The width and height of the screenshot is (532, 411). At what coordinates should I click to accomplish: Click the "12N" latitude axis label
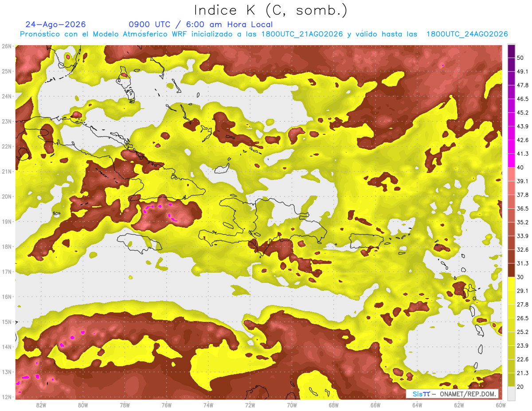6,397
